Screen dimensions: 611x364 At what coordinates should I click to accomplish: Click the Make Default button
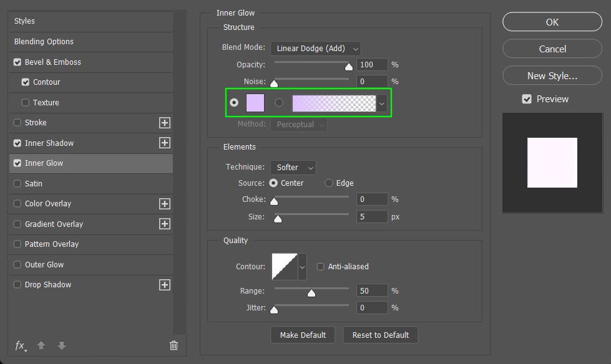[x=303, y=335]
